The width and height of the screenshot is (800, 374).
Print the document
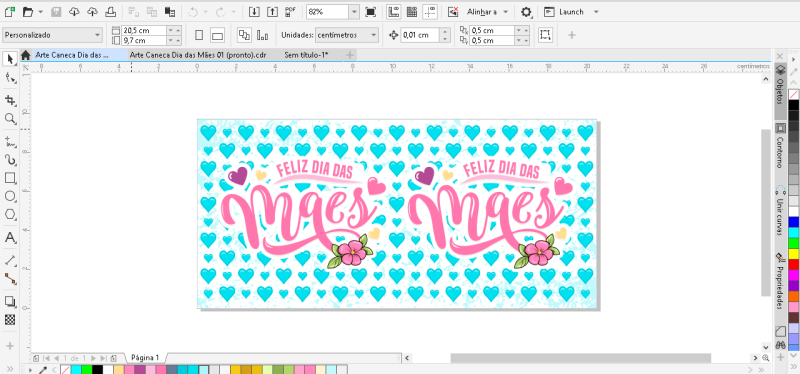click(111, 12)
